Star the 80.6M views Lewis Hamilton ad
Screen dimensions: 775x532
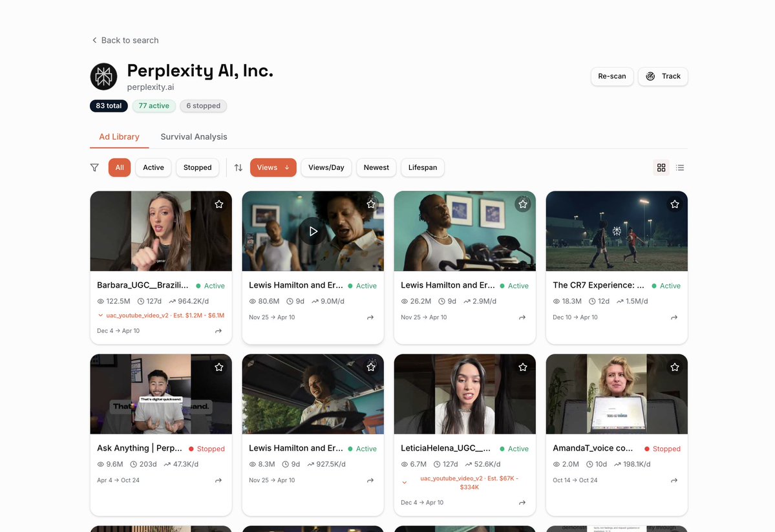tap(371, 204)
